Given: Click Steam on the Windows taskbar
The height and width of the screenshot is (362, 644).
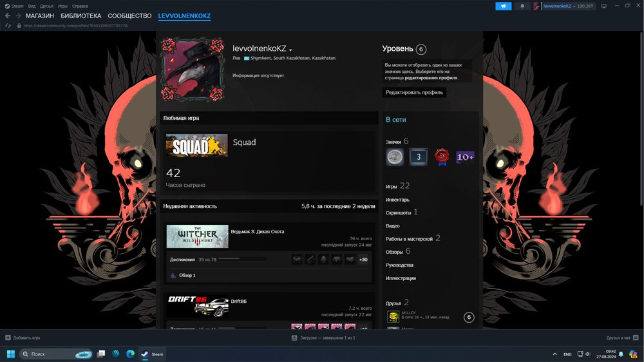Looking at the screenshot, I should click(x=152, y=354).
